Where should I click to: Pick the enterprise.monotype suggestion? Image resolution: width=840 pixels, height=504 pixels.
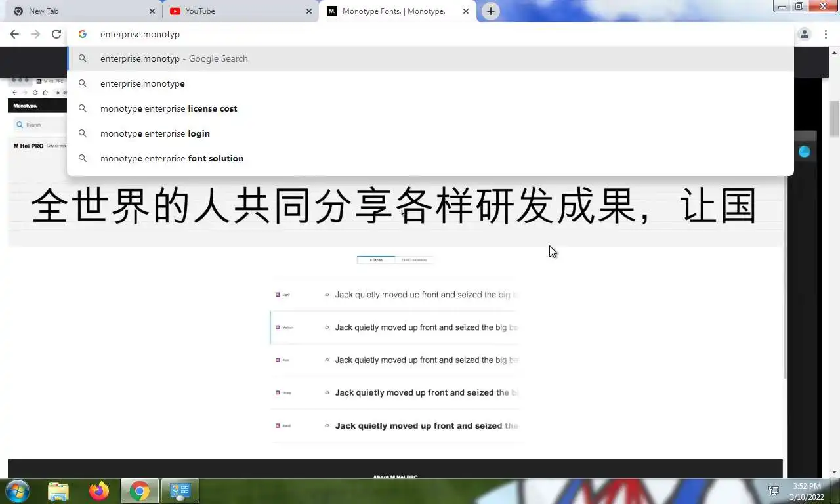click(430, 83)
